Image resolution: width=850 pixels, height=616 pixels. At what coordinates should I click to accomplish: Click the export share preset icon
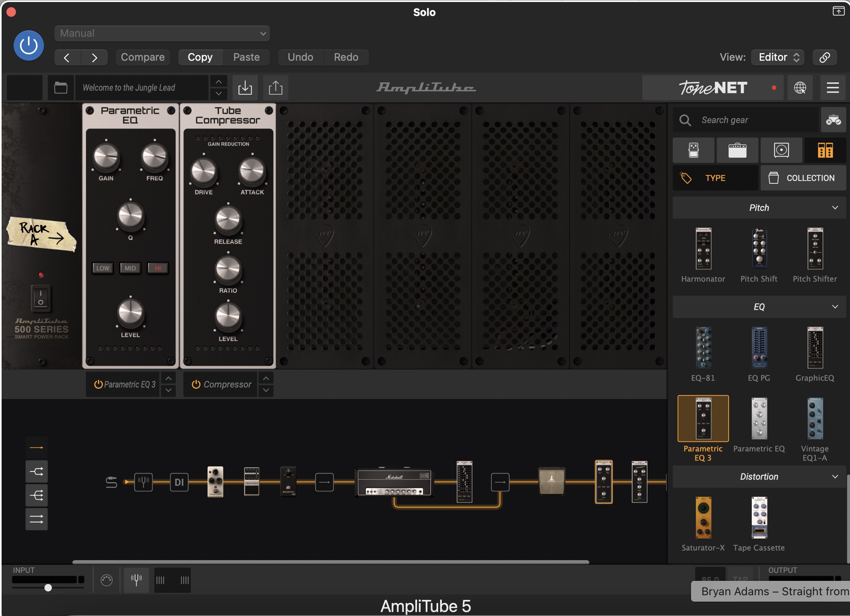(x=276, y=87)
